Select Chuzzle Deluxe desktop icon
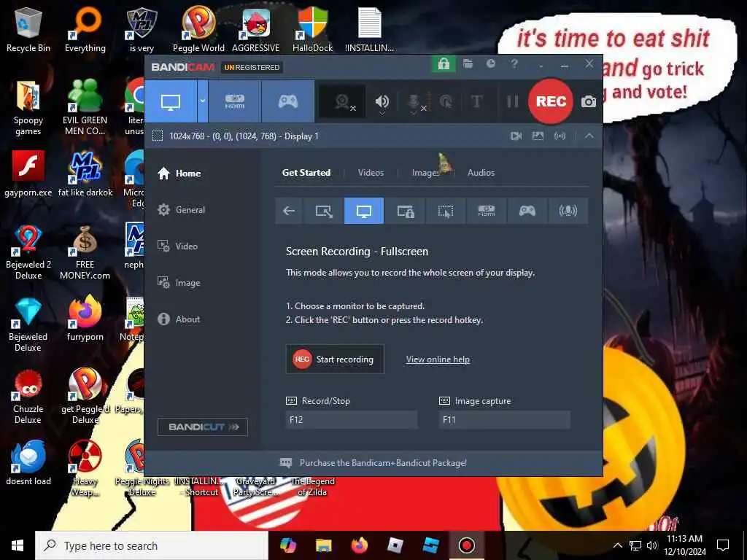This screenshot has width=747, height=560. click(28, 397)
